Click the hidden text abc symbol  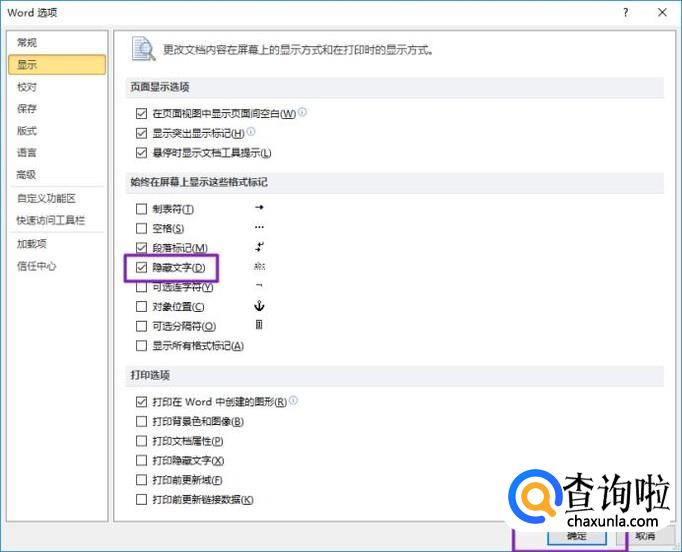pos(259,266)
